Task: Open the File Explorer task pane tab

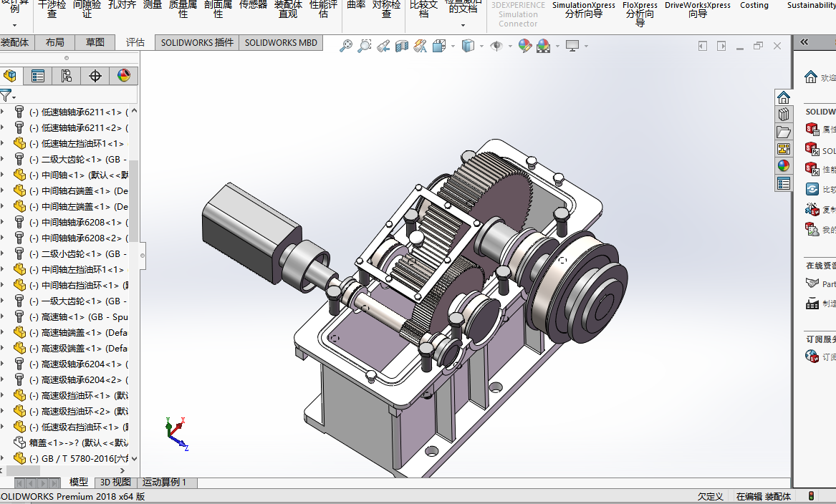Action: pos(783,132)
